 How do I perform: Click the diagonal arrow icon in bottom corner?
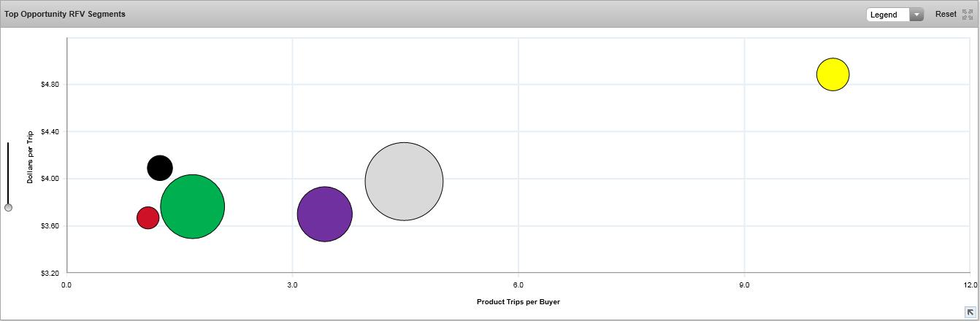click(x=970, y=312)
